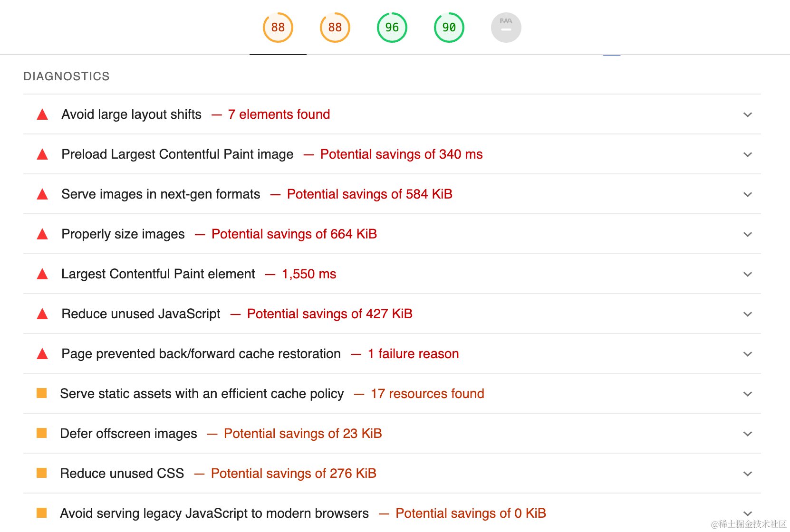Expand Preload Largest Contentful Paint image chevron
Image resolution: width=790 pixels, height=532 pixels.
748,154
